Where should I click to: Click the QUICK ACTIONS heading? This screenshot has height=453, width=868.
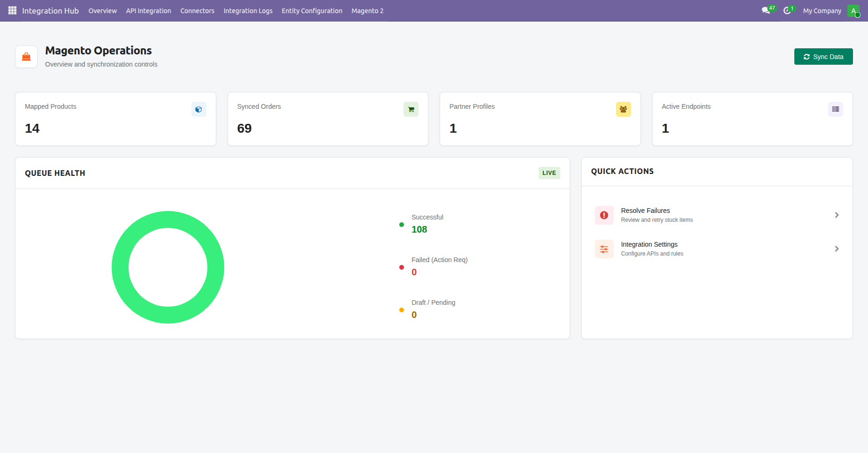622,171
